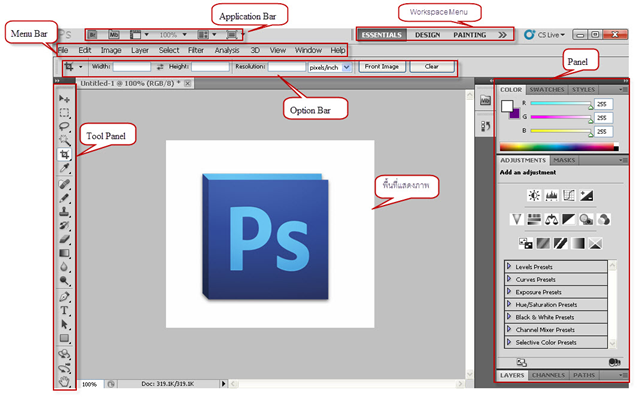This screenshot has height=400, width=640.
Task: Add a Color Balance adjustment (scales icon)
Action: tap(551, 220)
